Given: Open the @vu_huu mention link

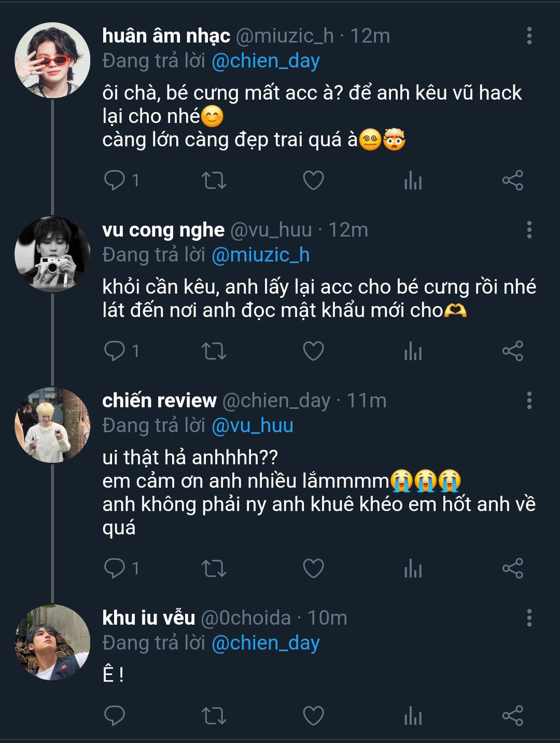Looking at the screenshot, I should (253, 425).
